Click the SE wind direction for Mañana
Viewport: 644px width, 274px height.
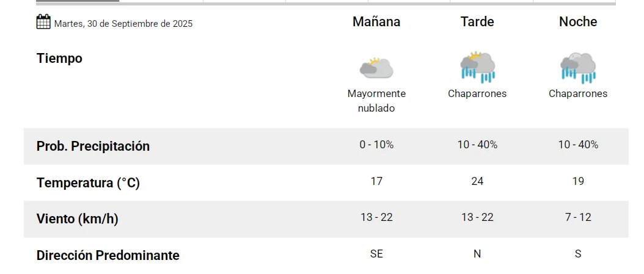point(376,254)
